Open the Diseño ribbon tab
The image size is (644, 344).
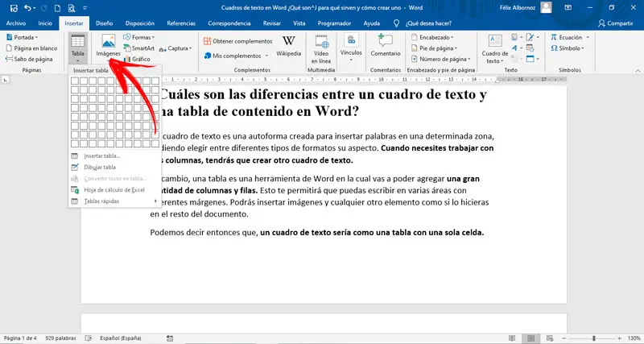tap(105, 23)
